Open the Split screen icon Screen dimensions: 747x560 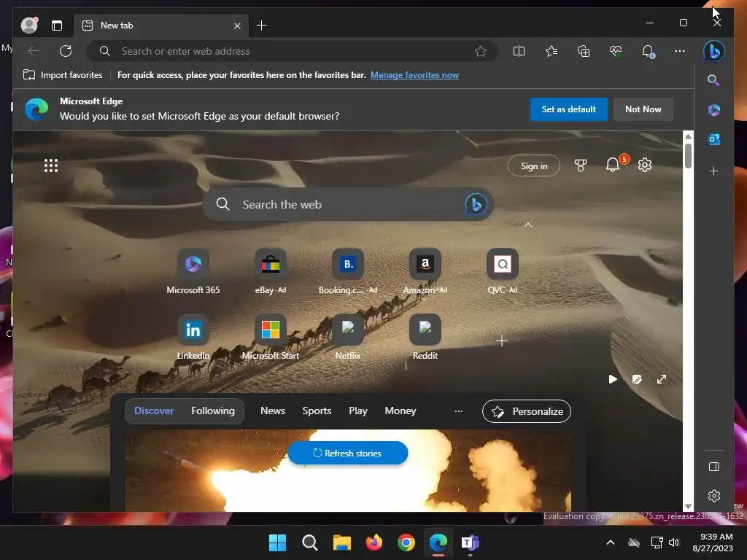tap(519, 51)
